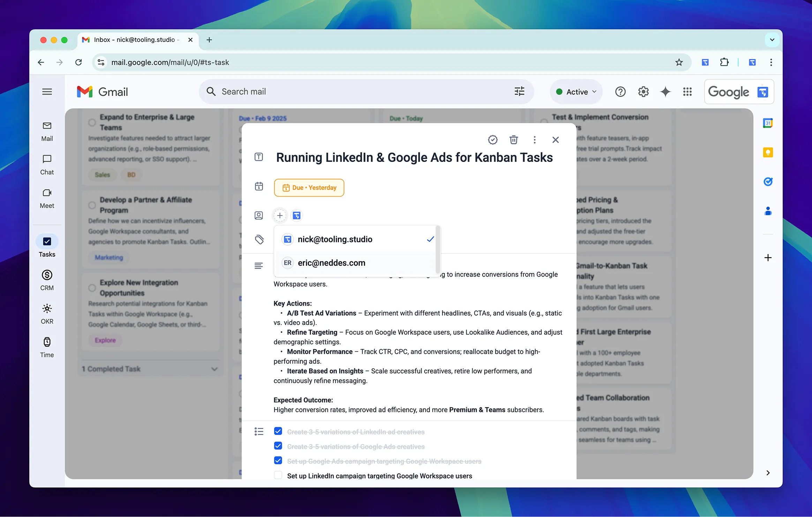
Task: Click the address bar URL
Action: (x=170, y=62)
